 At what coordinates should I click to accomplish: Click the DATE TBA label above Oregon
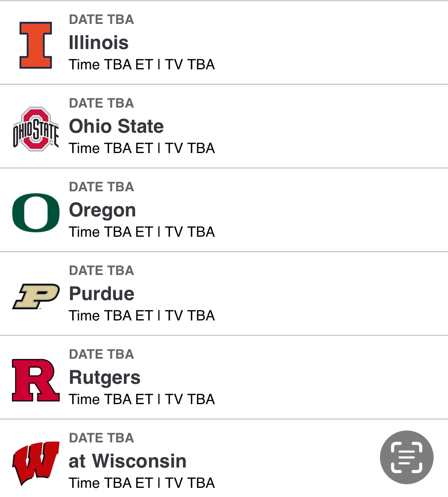pos(102,187)
